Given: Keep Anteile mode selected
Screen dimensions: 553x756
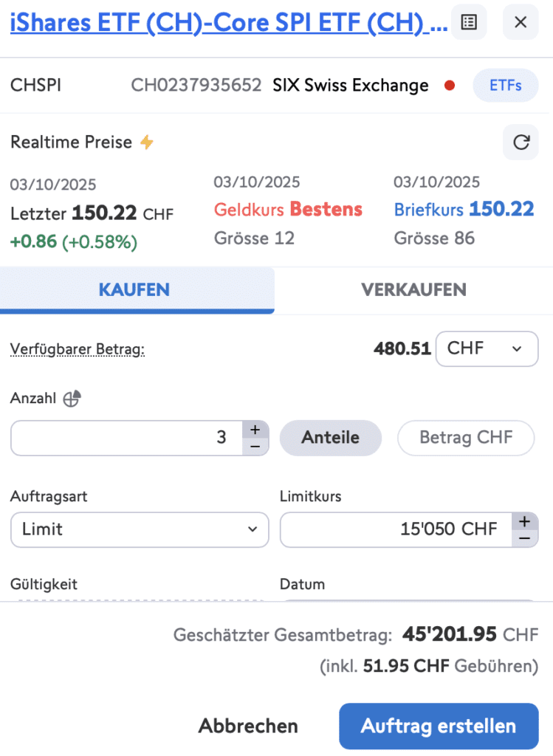Looking at the screenshot, I should 330,438.
